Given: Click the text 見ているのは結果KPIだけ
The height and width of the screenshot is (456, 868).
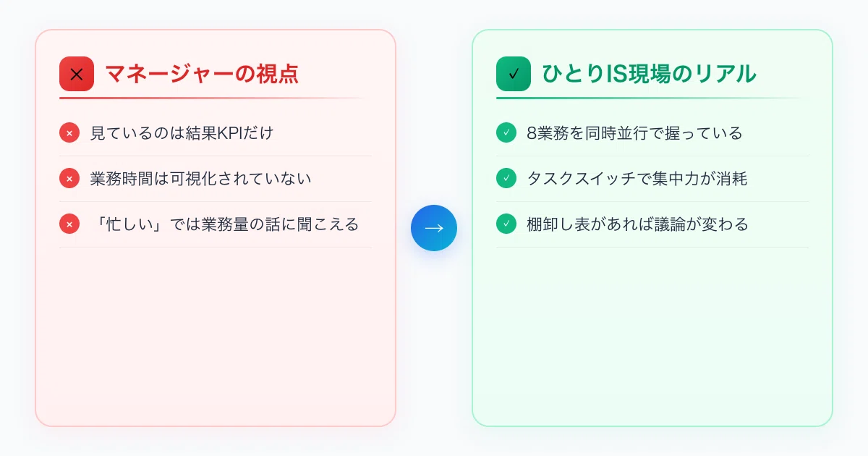Looking at the screenshot, I should [x=182, y=133].
